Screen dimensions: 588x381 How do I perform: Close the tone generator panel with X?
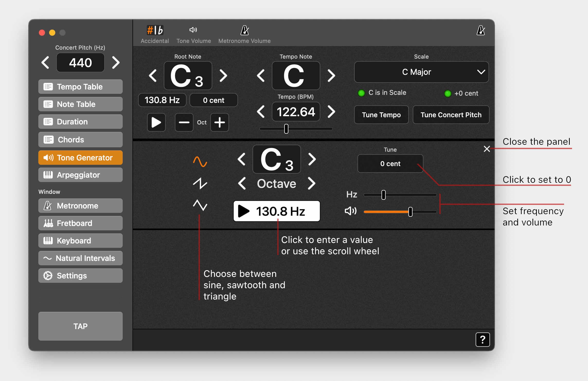[x=487, y=149]
